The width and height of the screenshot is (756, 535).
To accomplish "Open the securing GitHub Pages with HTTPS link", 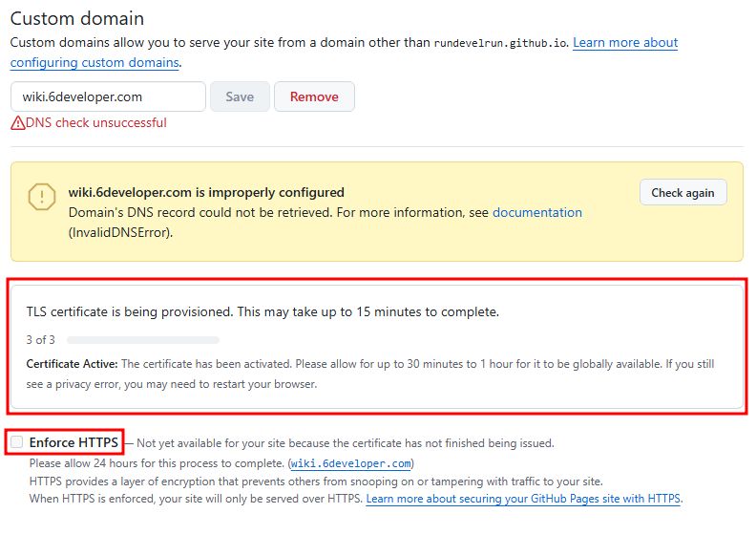I will pos(523,499).
